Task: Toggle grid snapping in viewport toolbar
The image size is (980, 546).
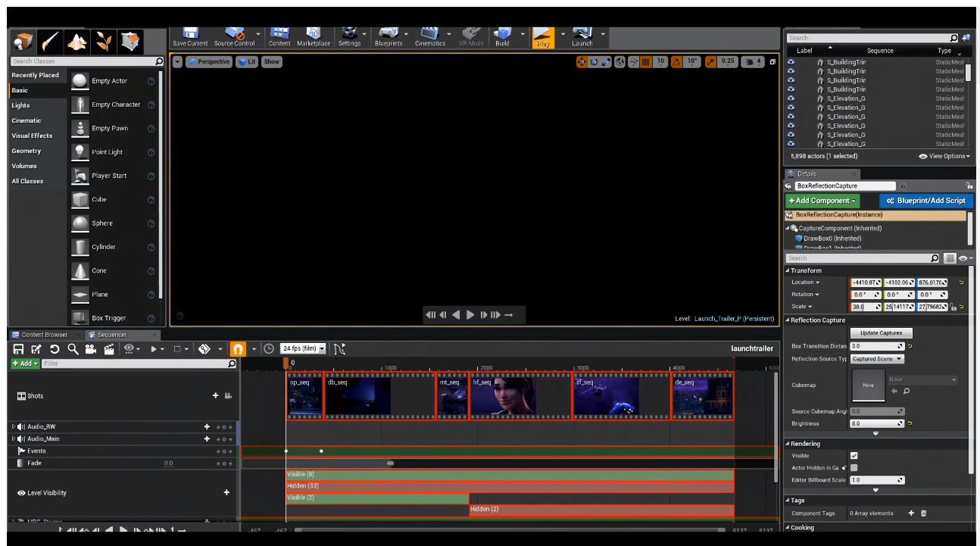Action: point(646,62)
